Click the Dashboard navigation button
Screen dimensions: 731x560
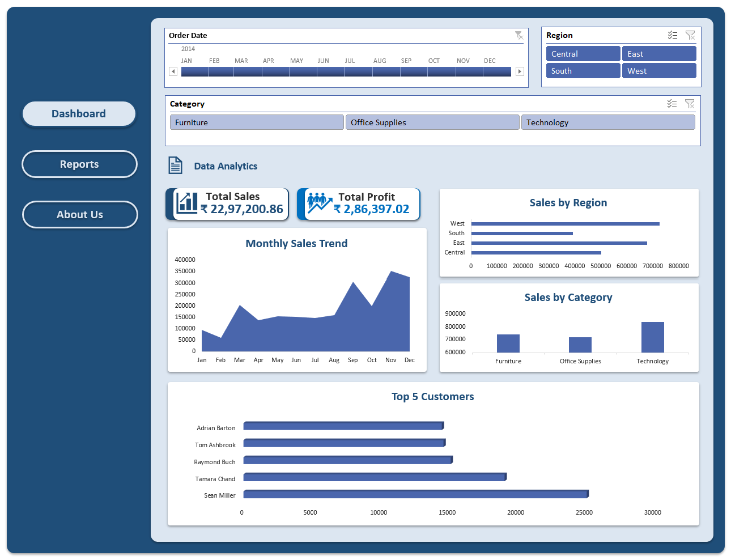(x=79, y=113)
